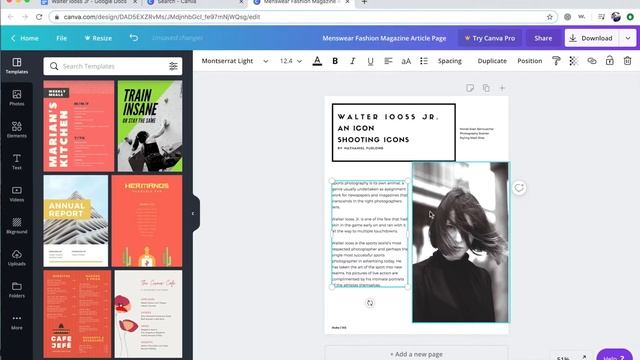Open the transparency checkerboard icon
This screenshot has width=640, height=360.
click(x=574, y=61)
